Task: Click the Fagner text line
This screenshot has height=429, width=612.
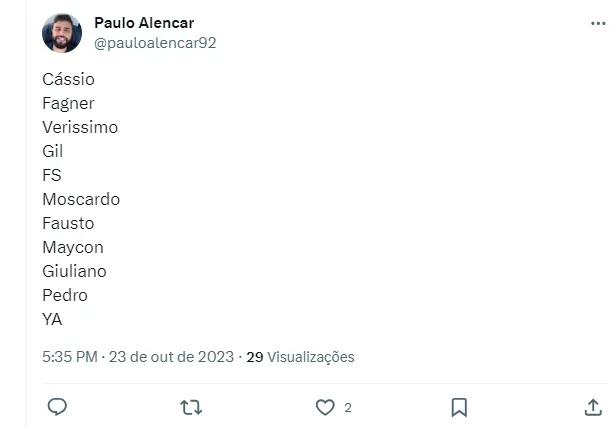Action: pyautogui.click(x=68, y=103)
